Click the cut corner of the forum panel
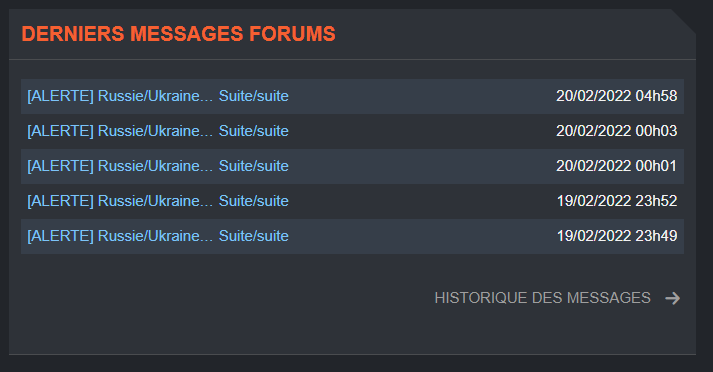 683,21
